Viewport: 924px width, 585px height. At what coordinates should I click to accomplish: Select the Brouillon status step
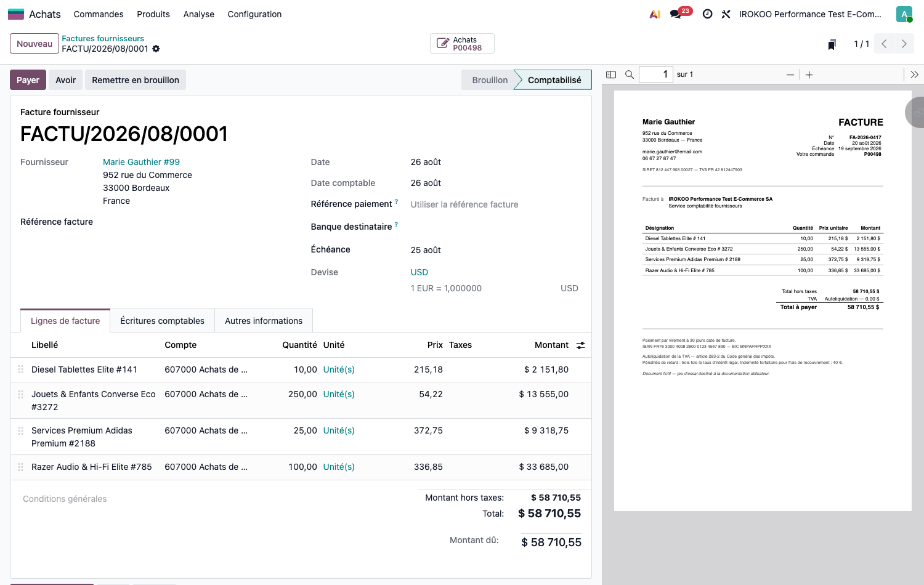488,80
